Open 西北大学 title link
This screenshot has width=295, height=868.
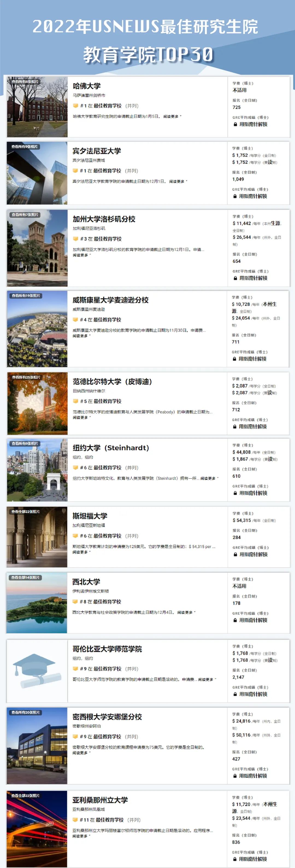86,582
